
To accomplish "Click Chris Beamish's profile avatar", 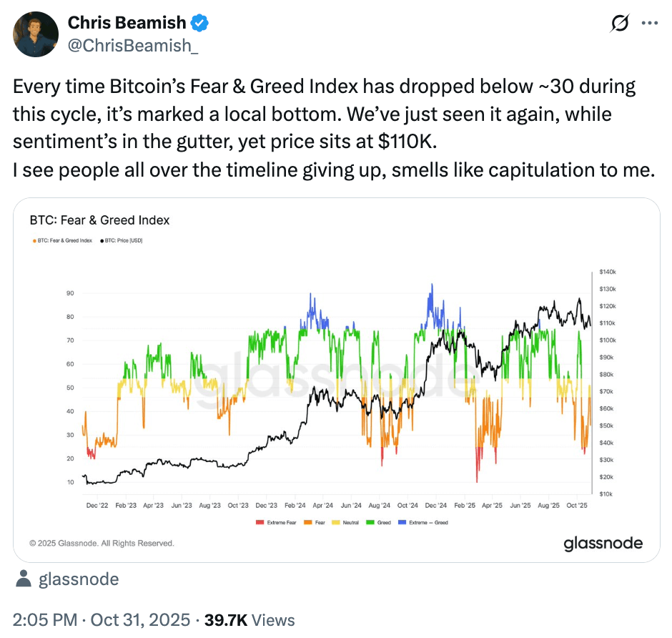I will 35,34.
